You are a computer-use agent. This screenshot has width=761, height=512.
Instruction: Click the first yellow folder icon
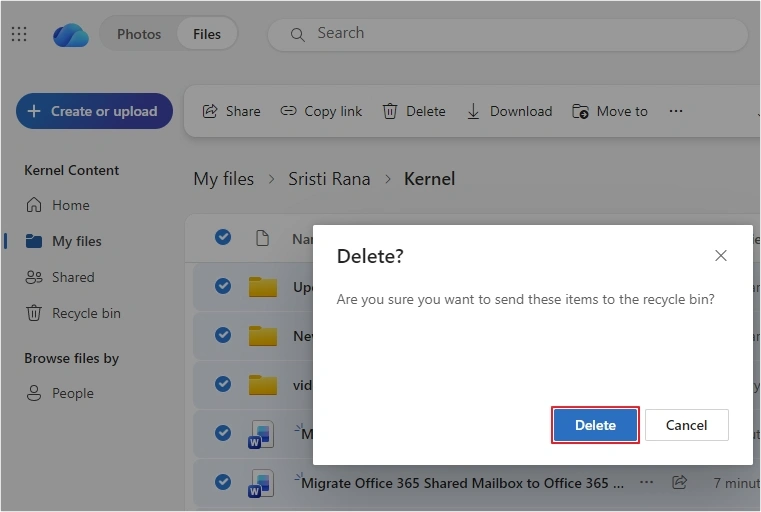click(x=263, y=287)
